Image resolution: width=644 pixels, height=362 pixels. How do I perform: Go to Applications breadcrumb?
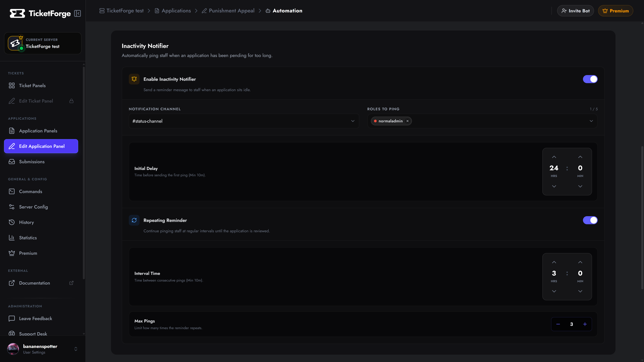pyautogui.click(x=173, y=11)
